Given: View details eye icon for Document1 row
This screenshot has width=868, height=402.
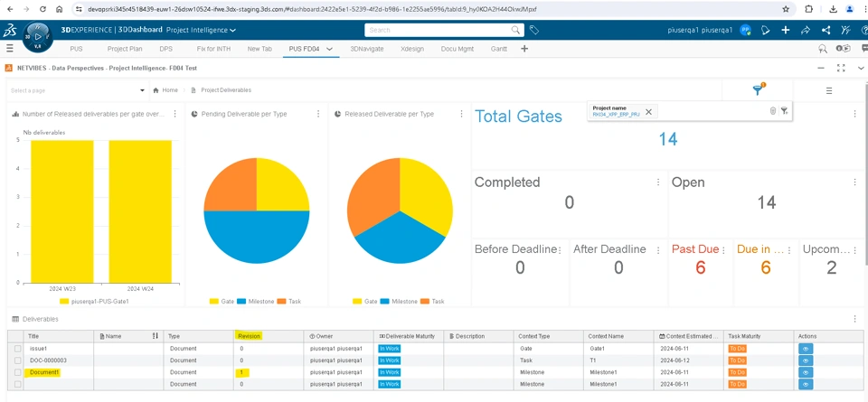Looking at the screenshot, I should (x=806, y=373).
